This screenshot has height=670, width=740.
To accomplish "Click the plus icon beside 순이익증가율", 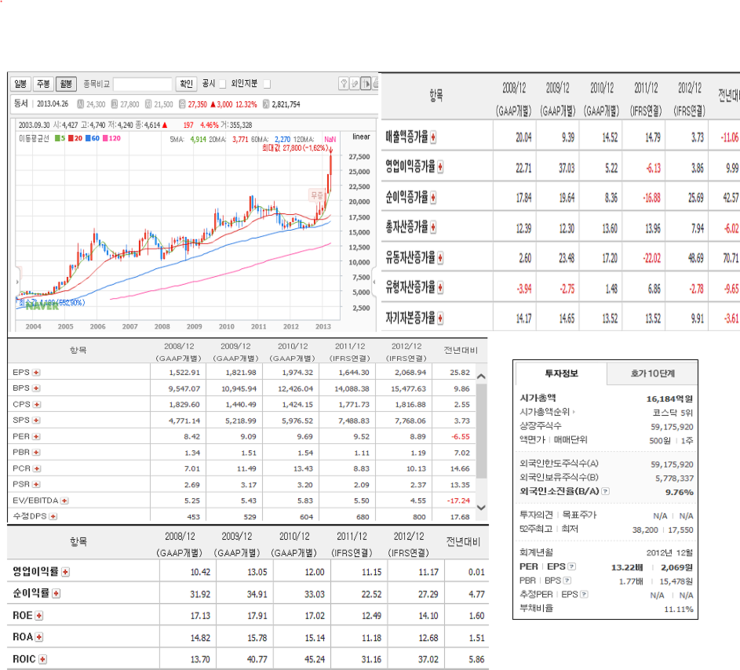I will point(433,197).
